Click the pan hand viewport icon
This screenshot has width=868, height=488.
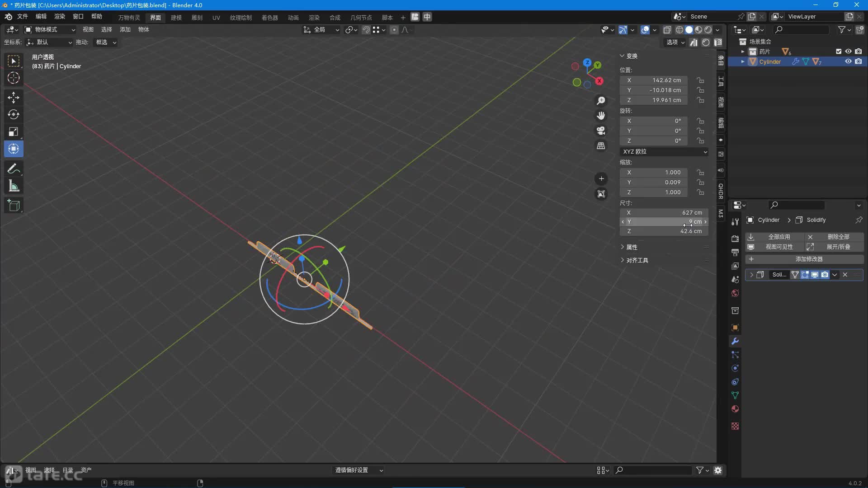tap(601, 116)
